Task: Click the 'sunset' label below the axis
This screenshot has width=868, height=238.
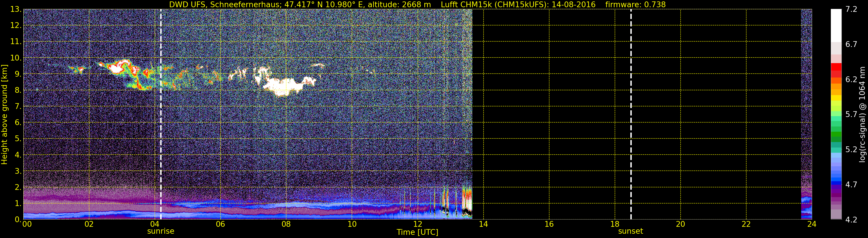Action: (x=630, y=231)
